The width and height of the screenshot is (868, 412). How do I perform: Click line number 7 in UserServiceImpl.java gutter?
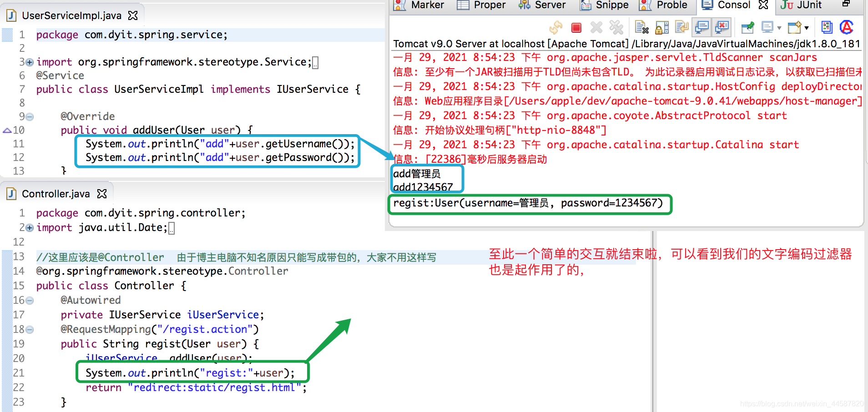coord(22,89)
